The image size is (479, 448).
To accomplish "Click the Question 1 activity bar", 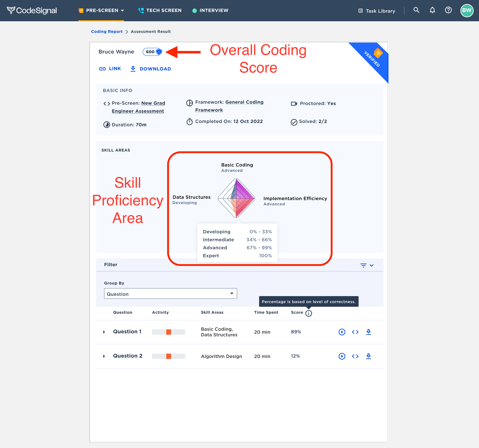I will tap(169, 332).
